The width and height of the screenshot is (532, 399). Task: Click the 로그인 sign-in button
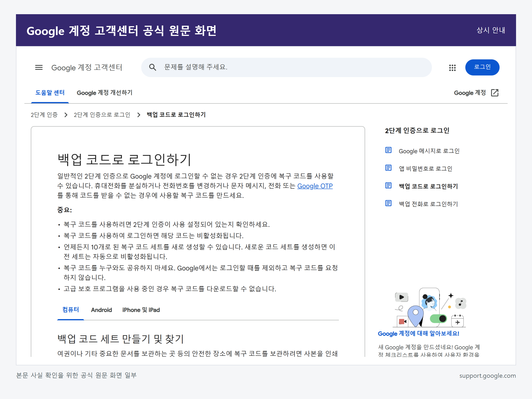click(482, 67)
